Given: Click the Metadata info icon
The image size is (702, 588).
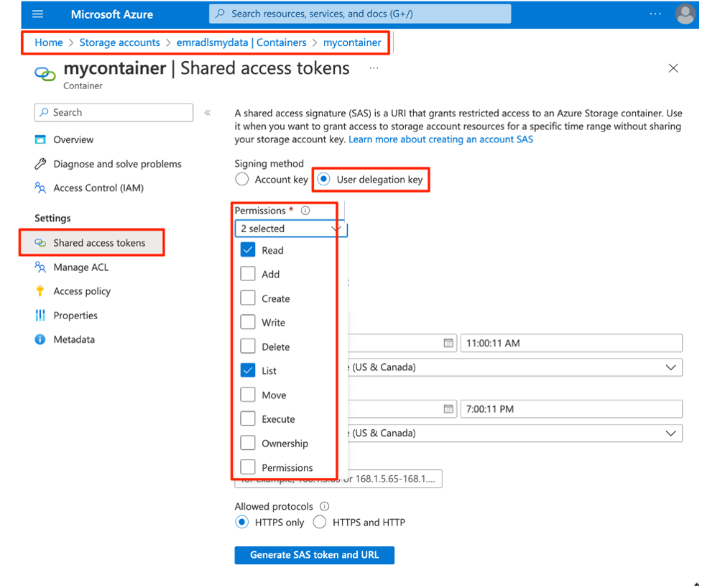Looking at the screenshot, I should coord(40,339).
